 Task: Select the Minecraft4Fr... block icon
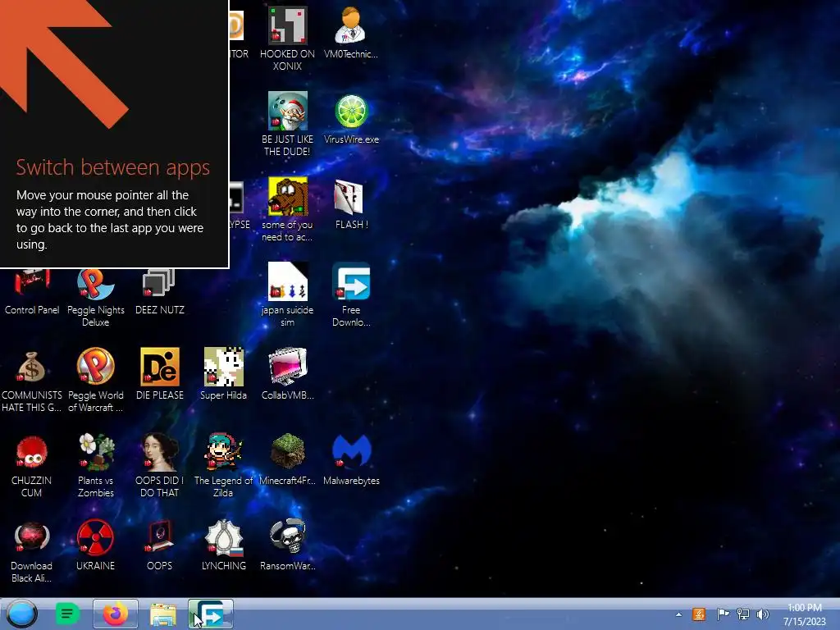tap(288, 451)
